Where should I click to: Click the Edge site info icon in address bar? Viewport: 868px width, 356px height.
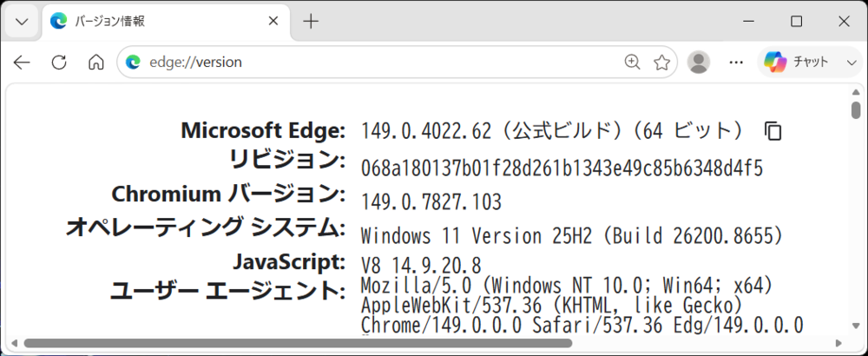[133, 62]
